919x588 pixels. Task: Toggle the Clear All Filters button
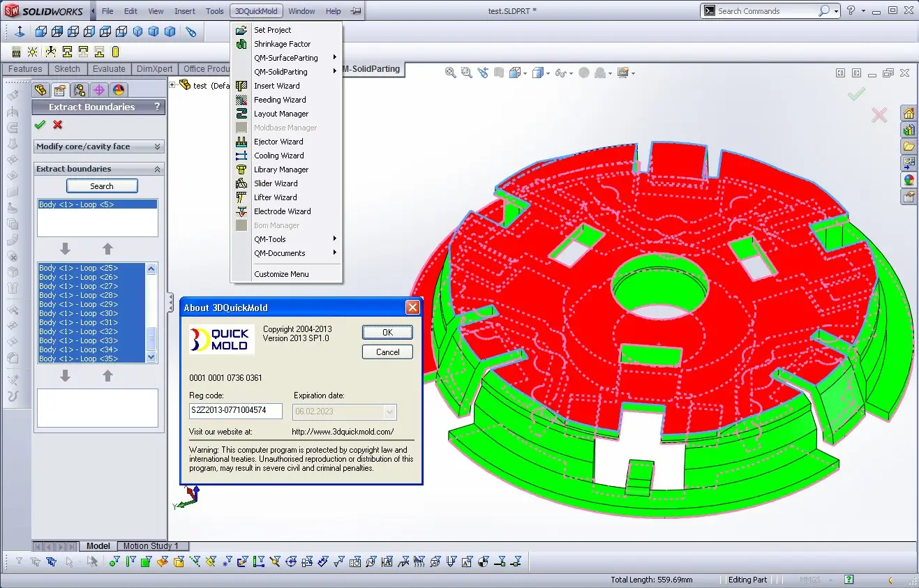click(35, 561)
